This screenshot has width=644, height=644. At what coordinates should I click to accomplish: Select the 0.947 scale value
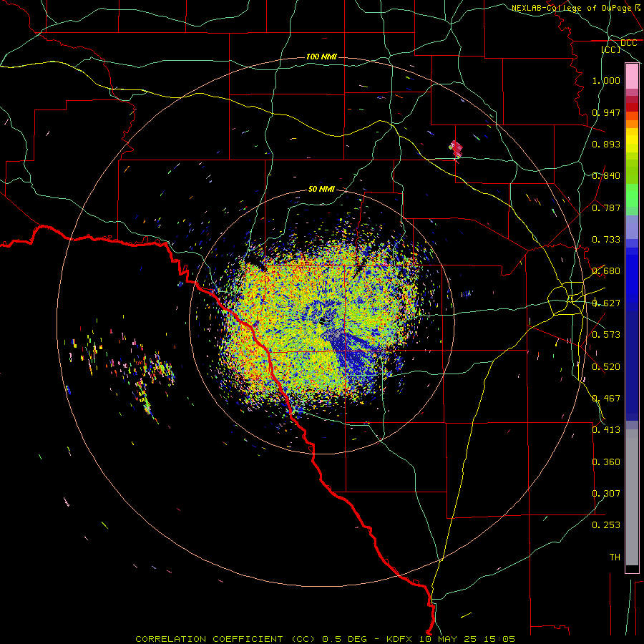click(x=606, y=112)
